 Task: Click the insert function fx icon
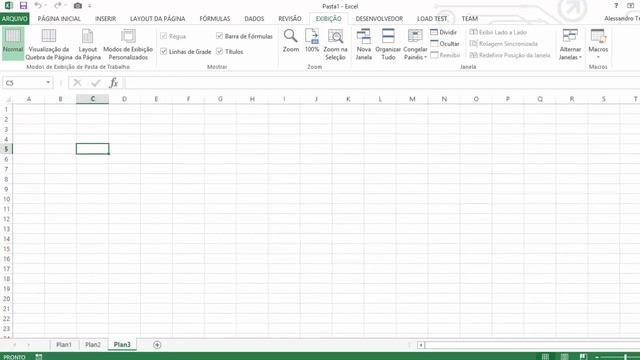click(x=113, y=83)
